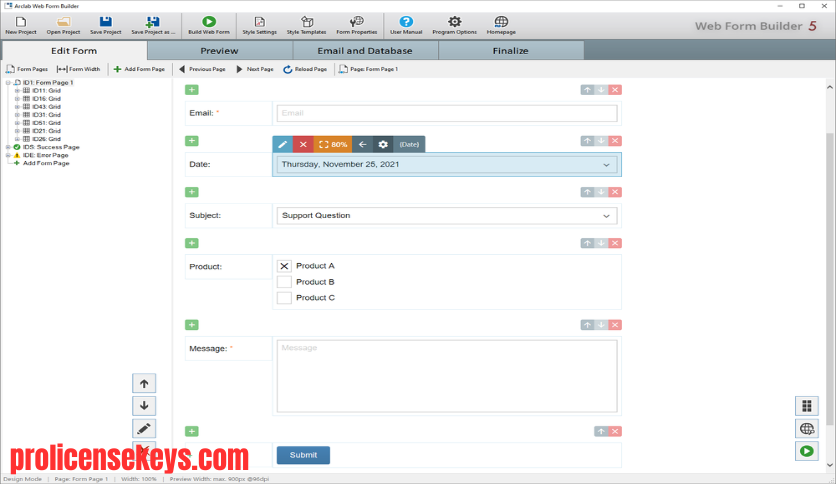836x484 pixels.
Task: Check the Product A checkbox
Action: coord(284,266)
